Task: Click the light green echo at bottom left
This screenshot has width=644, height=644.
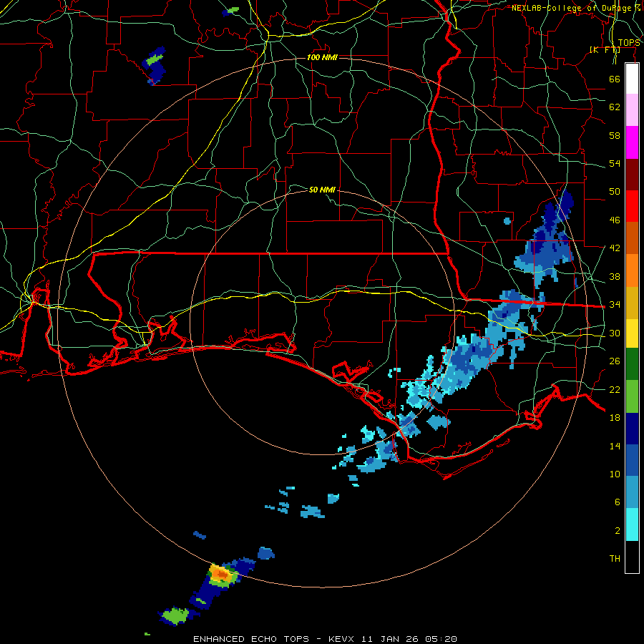Action: (x=175, y=615)
